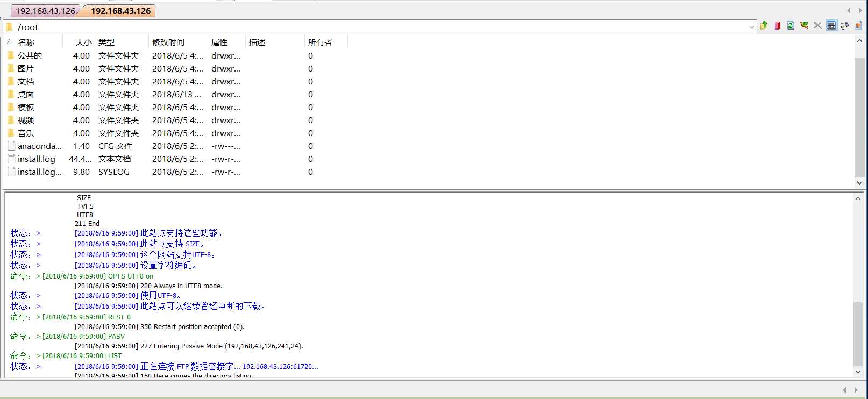Open the /root path dropdown
Screen dimensions: 868x399
(x=751, y=27)
